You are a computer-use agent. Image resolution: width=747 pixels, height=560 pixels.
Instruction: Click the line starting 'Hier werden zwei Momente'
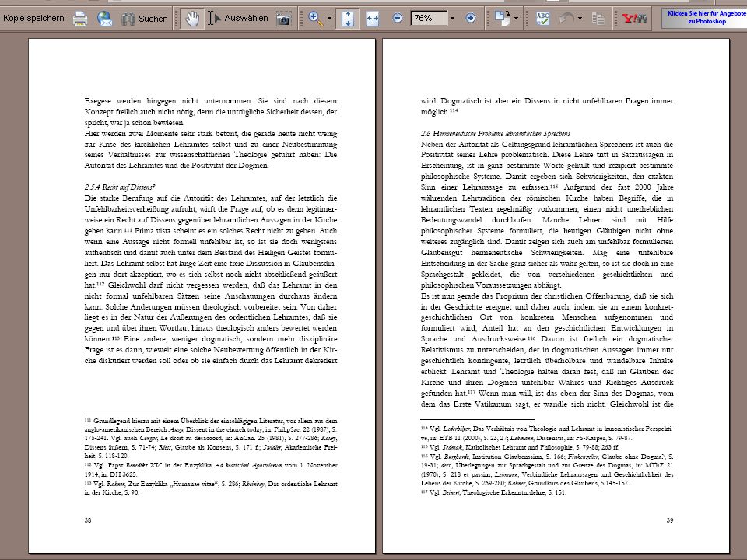(211, 133)
